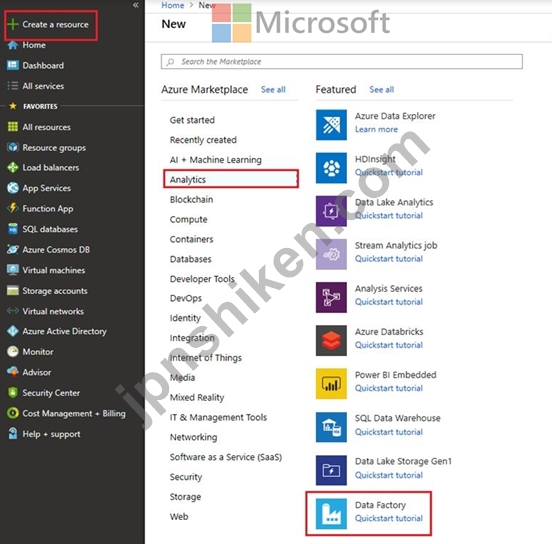Click the HDInsight tile icon

[331, 168]
